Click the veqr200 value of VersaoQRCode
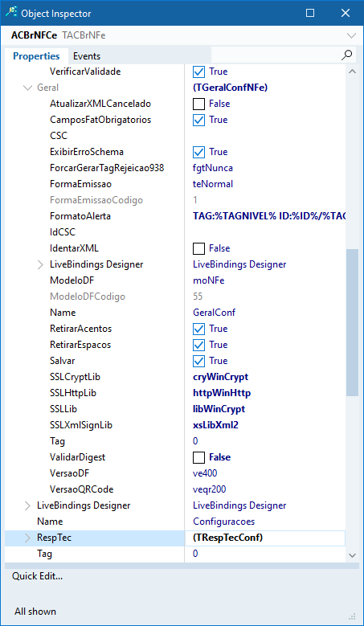The width and height of the screenshot is (364, 626). (x=210, y=489)
